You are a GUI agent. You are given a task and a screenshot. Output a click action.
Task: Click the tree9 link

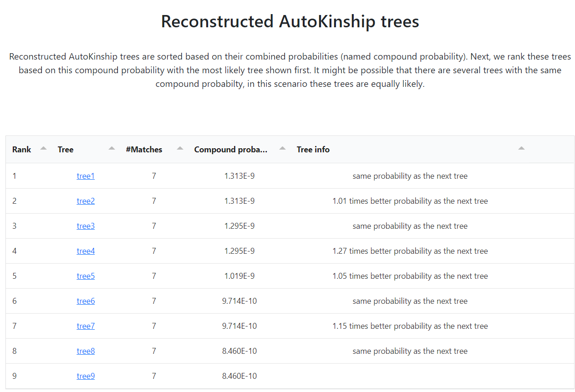tap(86, 376)
